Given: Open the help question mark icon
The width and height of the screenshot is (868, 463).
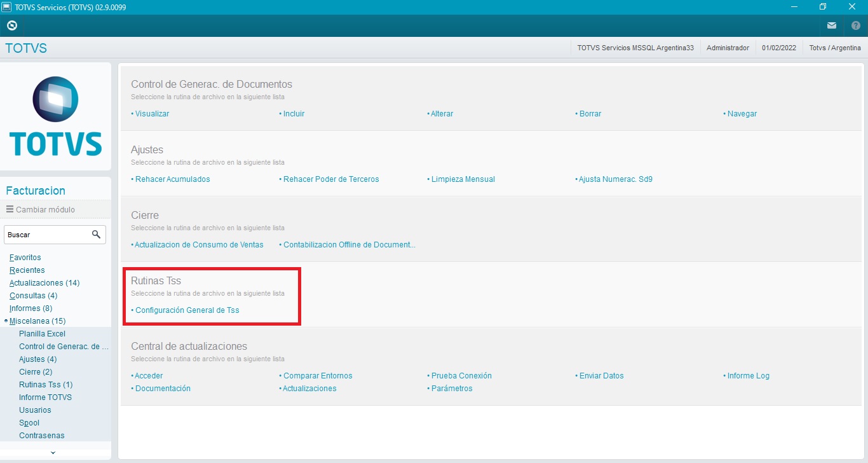Looking at the screenshot, I should coord(855,25).
